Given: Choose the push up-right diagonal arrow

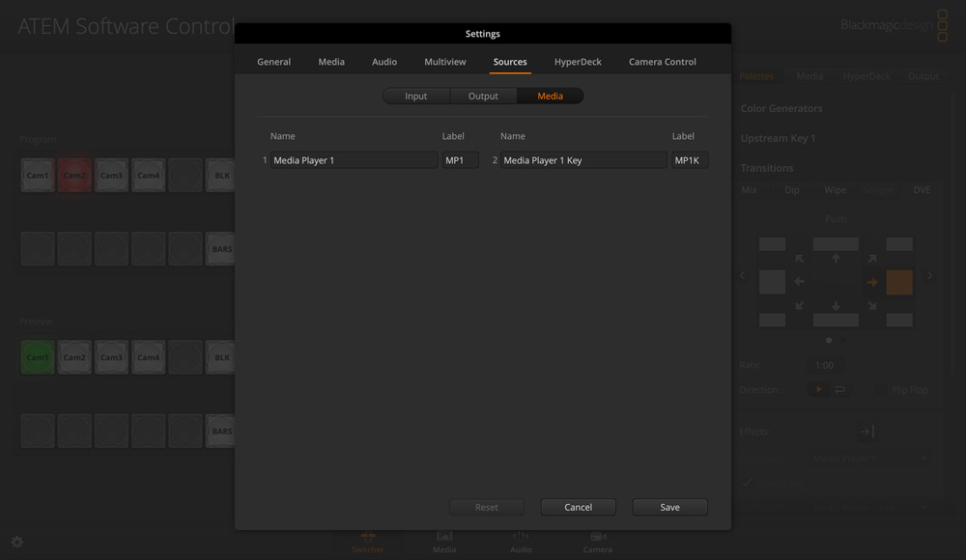Looking at the screenshot, I should [x=871, y=258].
